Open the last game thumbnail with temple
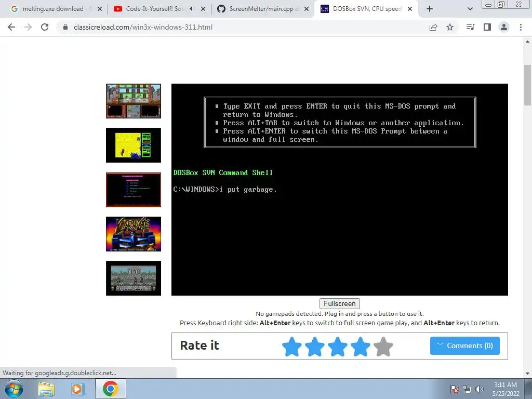532x399 pixels. pyautogui.click(x=134, y=278)
